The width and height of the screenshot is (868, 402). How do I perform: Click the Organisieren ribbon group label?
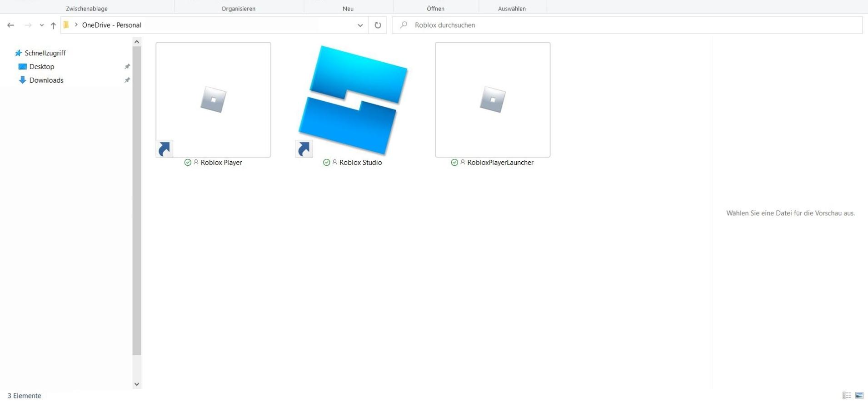239,9
